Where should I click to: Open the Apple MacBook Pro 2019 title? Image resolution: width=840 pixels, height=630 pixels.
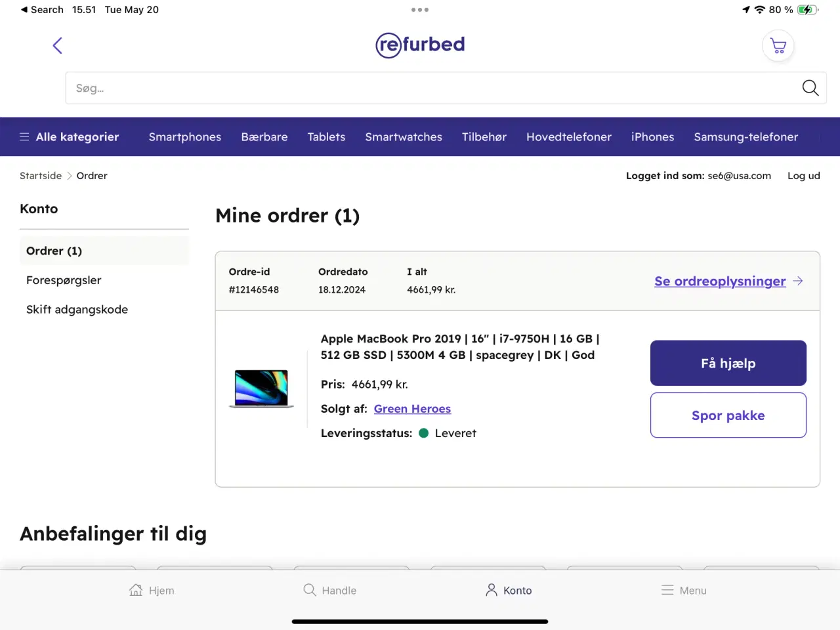460,346
